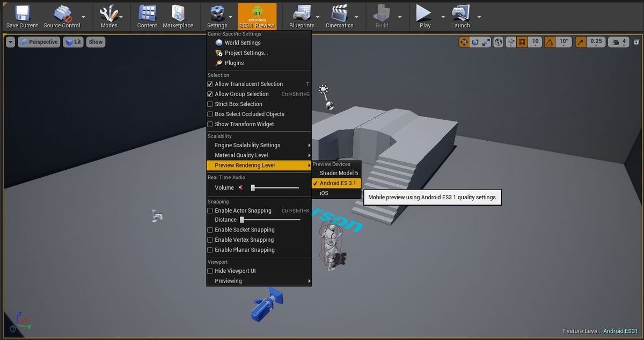The image size is (644, 340).
Task: Select the translate gizmo mode icon
Action: 464,42
